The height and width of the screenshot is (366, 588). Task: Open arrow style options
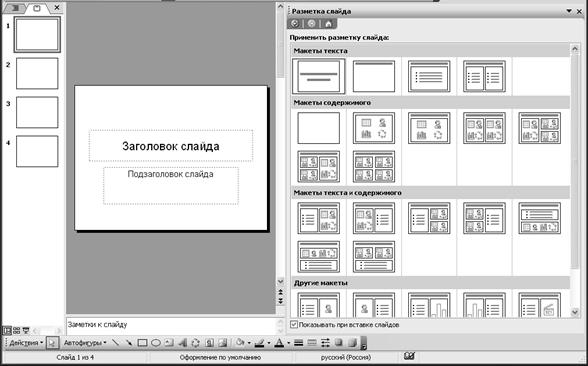tap(325, 343)
